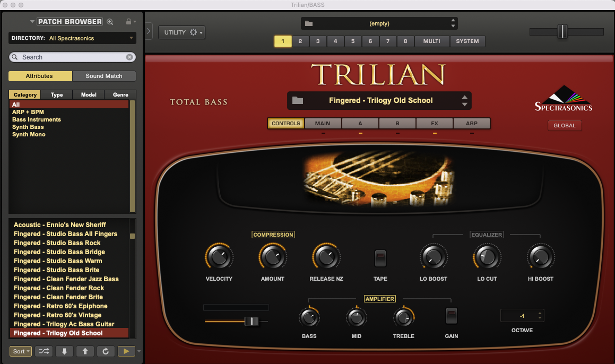The height and width of the screenshot is (364, 615).
Task: Open the Patch Browser header triangle menu
Action: pyautogui.click(x=32, y=22)
